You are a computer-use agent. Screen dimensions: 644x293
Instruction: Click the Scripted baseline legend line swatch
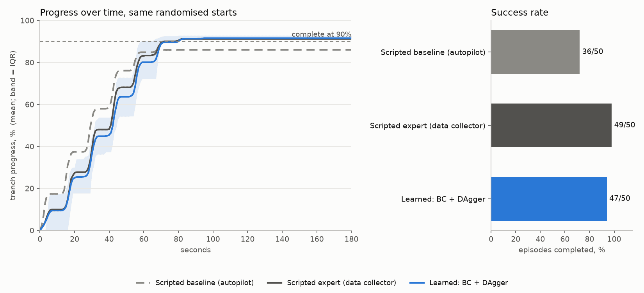(143, 283)
